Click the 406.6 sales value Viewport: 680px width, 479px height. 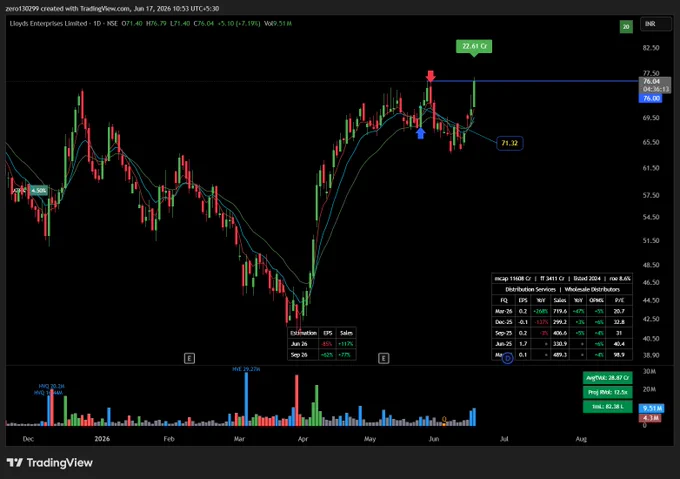[x=560, y=333]
